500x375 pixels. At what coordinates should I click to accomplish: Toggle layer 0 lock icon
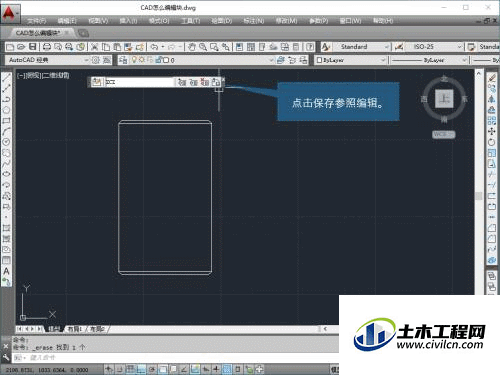click(x=158, y=60)
